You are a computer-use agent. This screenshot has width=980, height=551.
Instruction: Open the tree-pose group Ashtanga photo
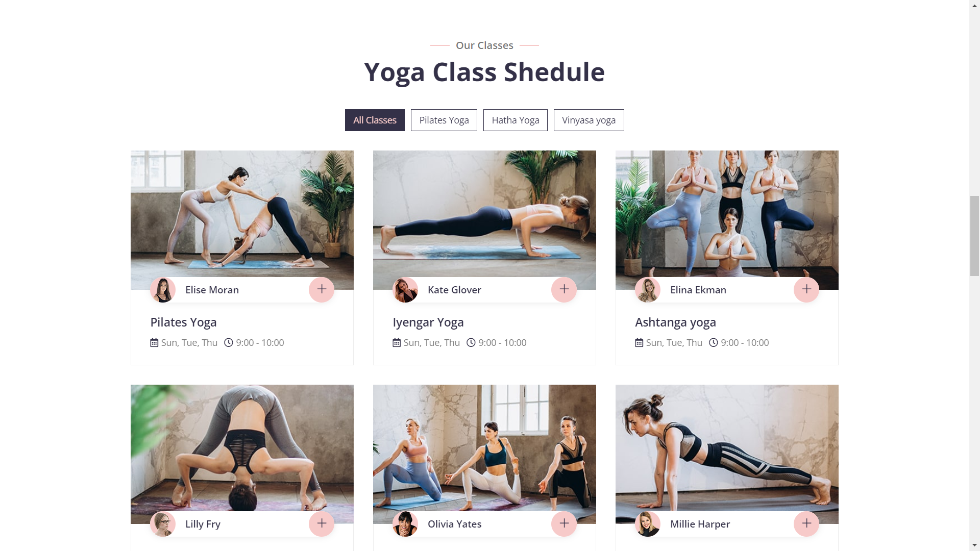[x=727, y=214]
